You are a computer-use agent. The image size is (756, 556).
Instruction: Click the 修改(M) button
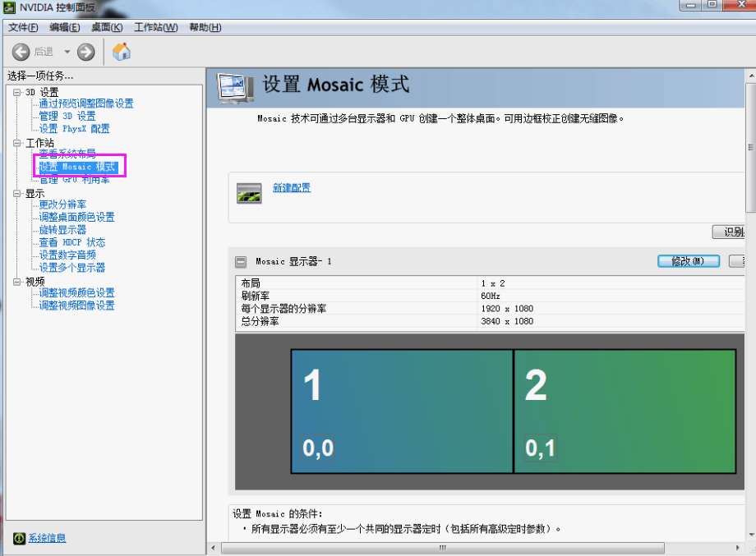[688, 261]
